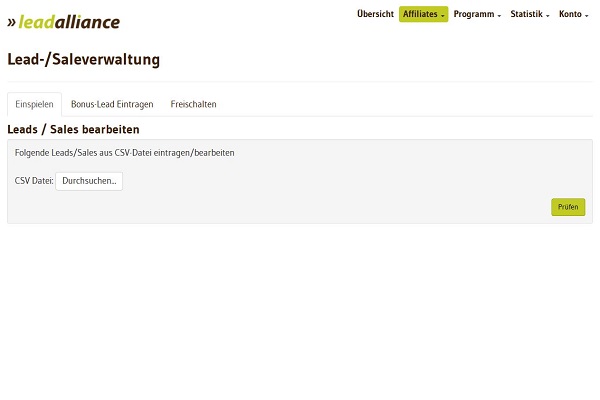Screen dimensions: 600x400
Task: Switch to the Bonus-Lead Eintragen tab
Action: pos(112,104)
